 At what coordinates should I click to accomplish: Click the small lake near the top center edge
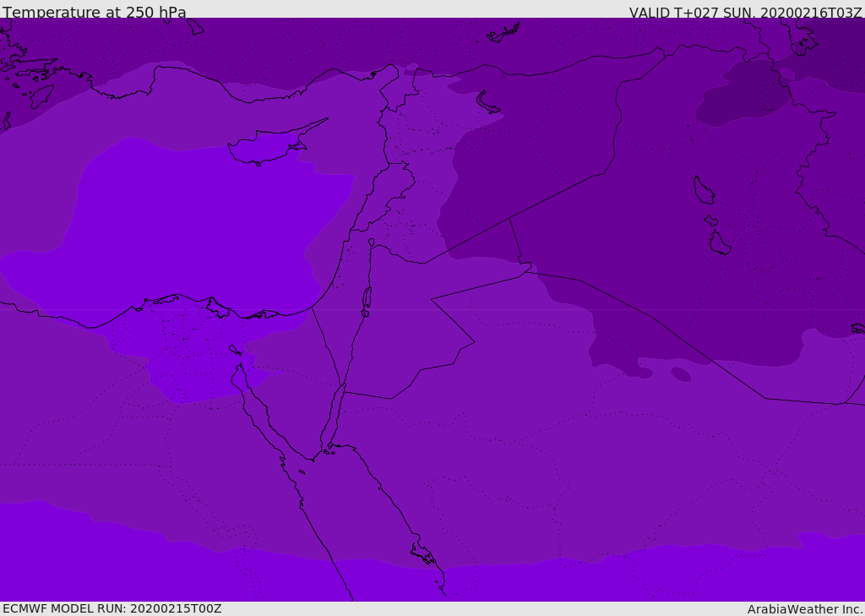coord(503,33)
